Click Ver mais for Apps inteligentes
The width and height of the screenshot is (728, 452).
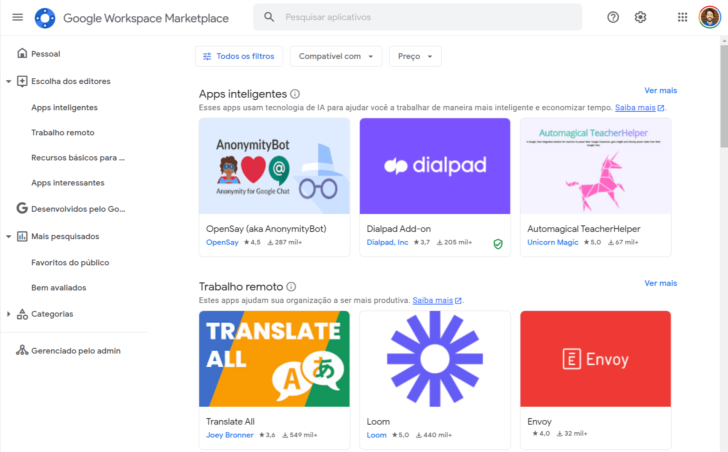coord(660,90)
